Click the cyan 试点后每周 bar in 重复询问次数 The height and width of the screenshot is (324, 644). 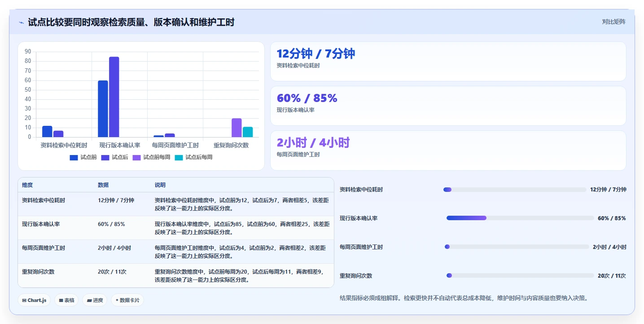click(248, 132)
